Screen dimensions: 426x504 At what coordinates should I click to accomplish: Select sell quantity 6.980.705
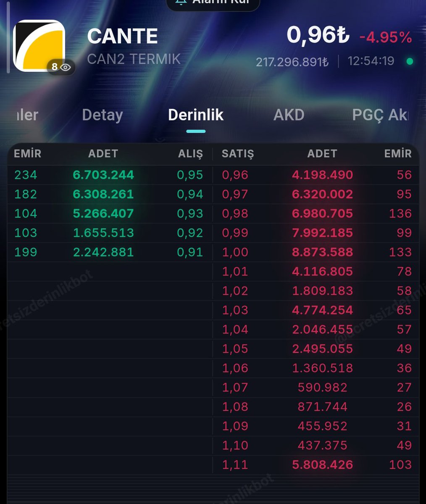(323, 213)
